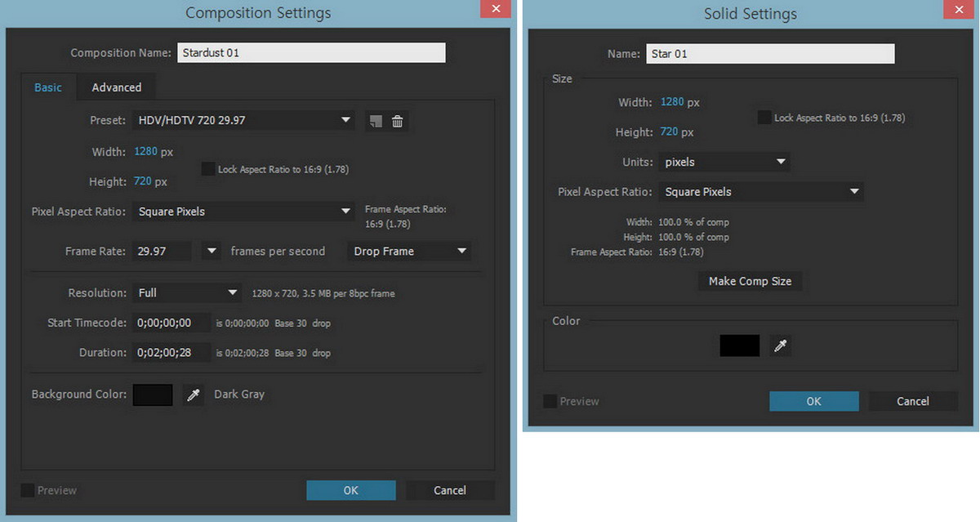Click the solid Name field Star 01
Viewport: 980px width, 522px height.
pyautogui.click(x=770, y=54)
